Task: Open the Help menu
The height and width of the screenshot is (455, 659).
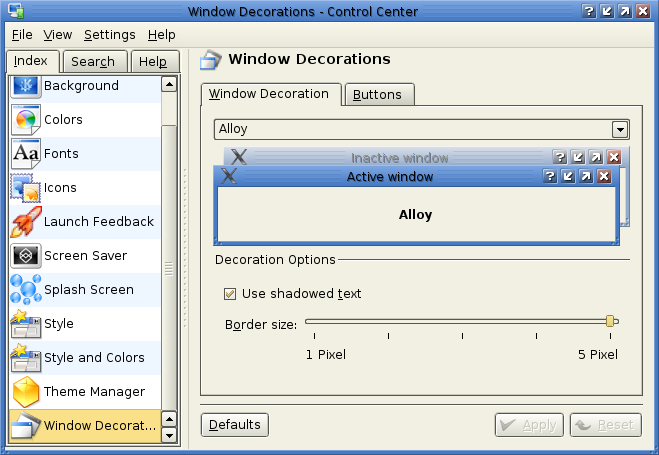Action: point(161,35)
